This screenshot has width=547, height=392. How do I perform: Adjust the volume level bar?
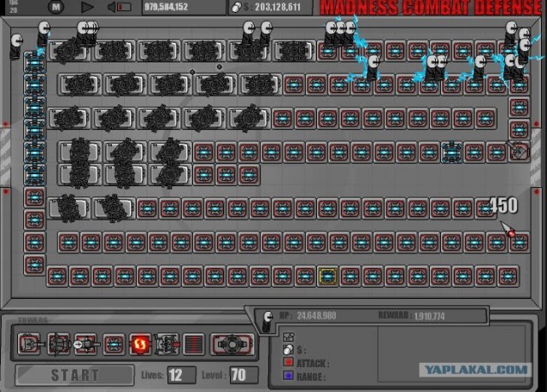125,7
